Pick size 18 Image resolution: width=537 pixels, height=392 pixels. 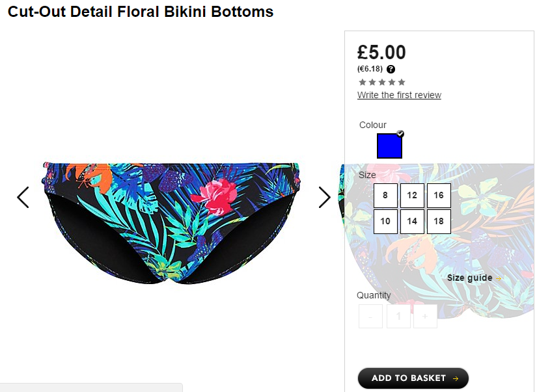point(439,221)
